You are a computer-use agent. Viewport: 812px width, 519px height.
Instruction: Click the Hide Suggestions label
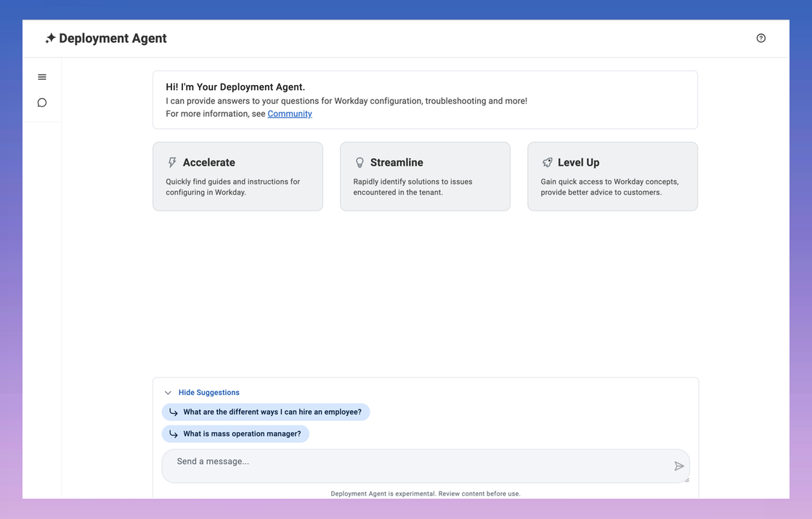tap(208, 392)
